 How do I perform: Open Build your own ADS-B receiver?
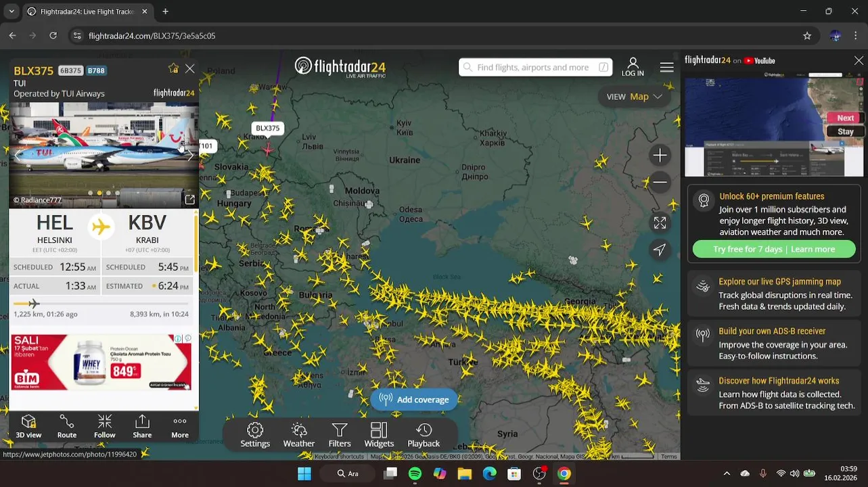[774, 343]
